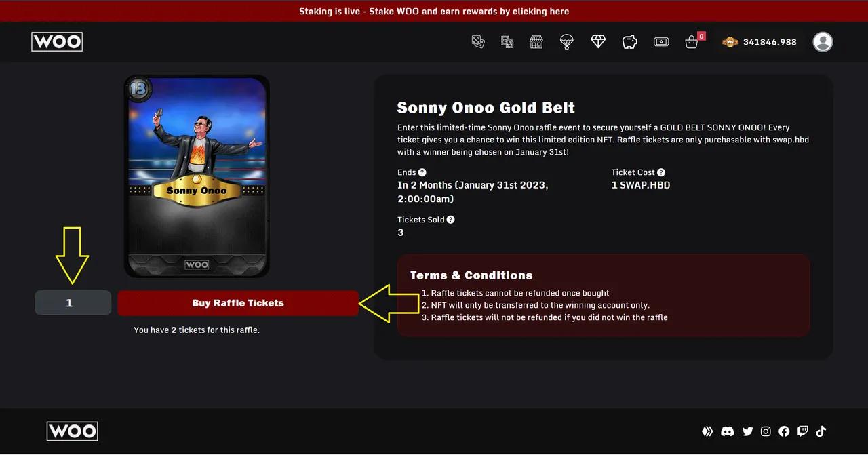Click the Staking is live banner link
Viewport: 868px width, 455px height.
[434, 12]
